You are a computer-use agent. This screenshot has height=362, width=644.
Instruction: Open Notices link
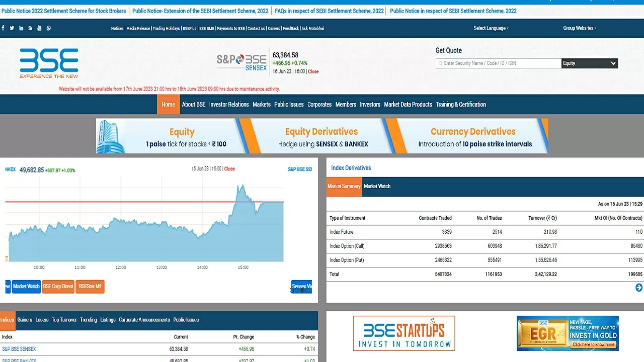tap(117, 29)
